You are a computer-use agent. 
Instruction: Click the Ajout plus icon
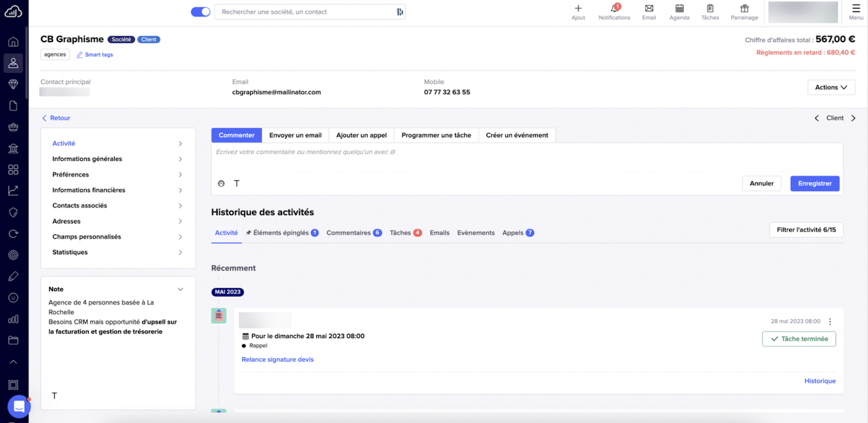click(x=578, y=9)
